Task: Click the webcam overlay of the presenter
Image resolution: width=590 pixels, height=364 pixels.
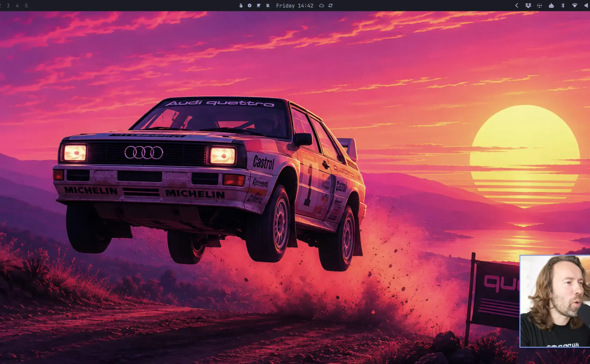Action: pos(555,301)
